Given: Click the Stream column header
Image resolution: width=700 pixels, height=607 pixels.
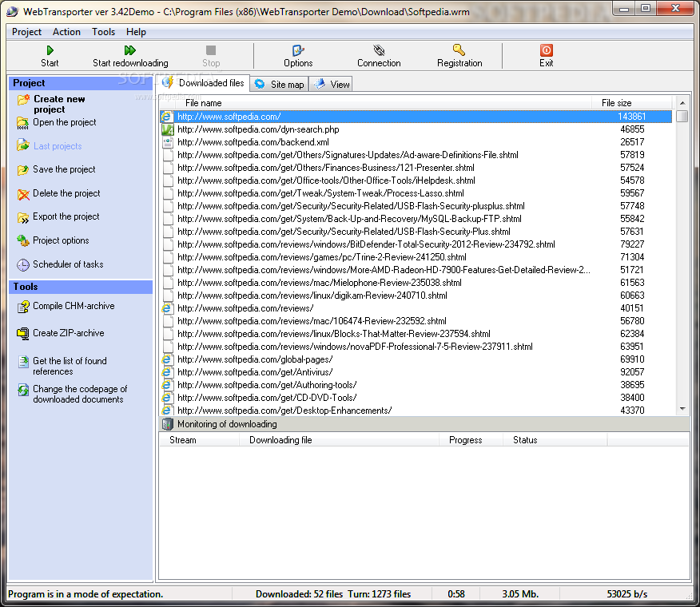Looking at the screenshot, I should click(x=199, y=440).
